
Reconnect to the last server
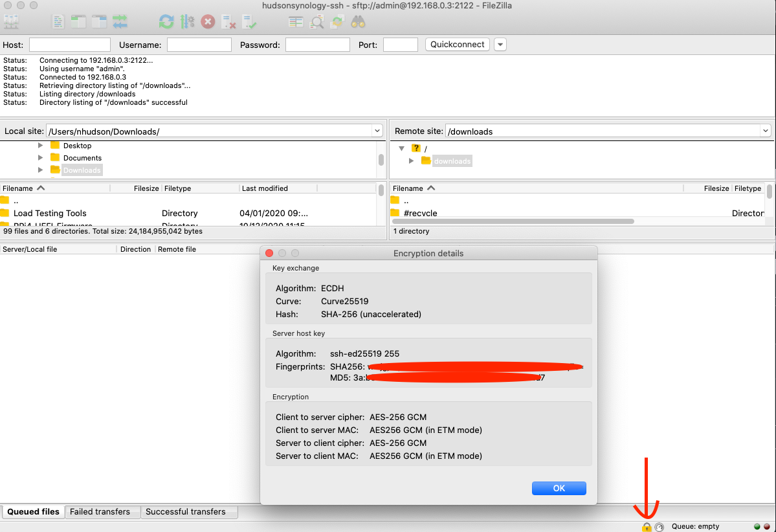pos(249,22)
